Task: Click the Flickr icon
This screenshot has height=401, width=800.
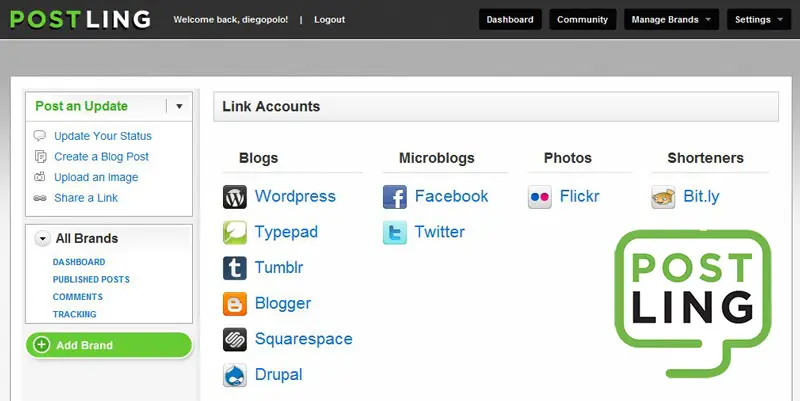Action: tap(540, 197)
